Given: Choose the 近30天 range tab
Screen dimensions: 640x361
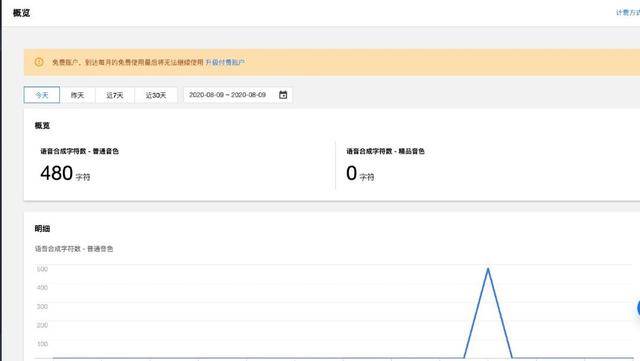Looking at the screenshot, I should click(x=156, y=95).
